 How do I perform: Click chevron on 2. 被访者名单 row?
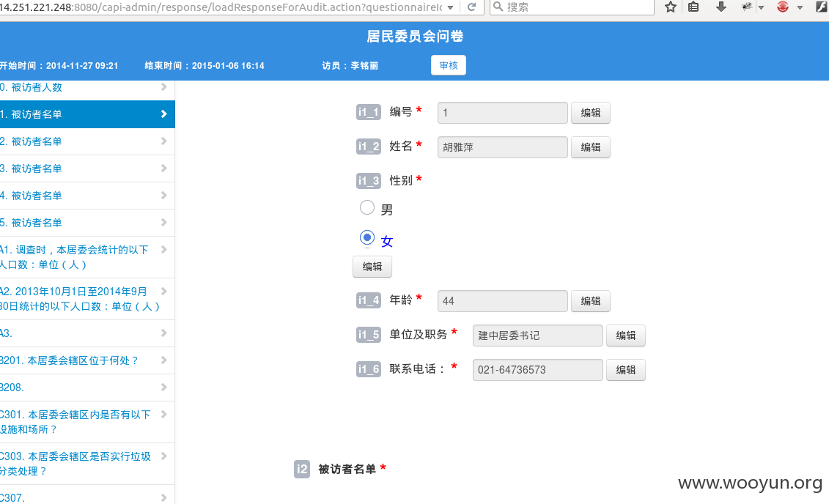pos(164,141)
